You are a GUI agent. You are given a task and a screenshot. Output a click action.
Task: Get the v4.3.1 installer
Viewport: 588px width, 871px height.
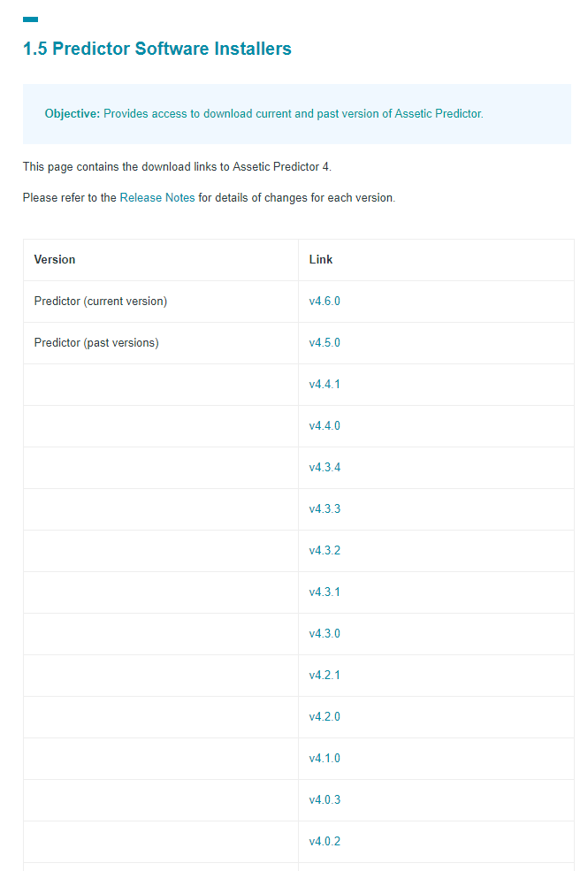[325, 592]
